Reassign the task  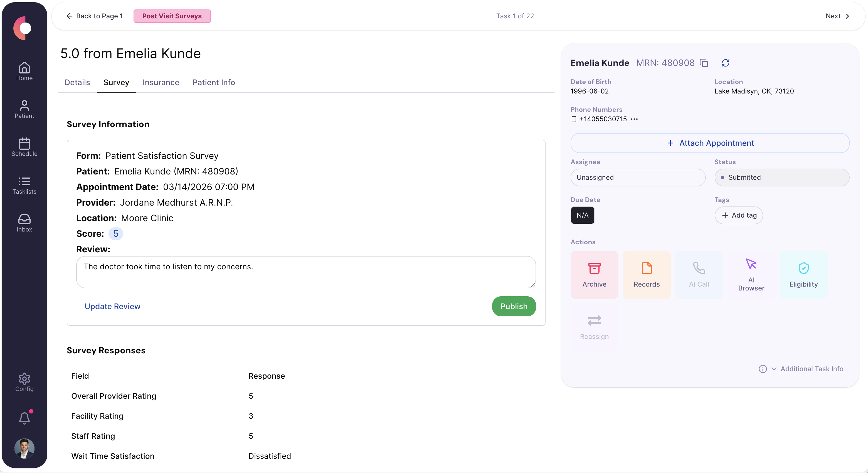coord(594,326)
